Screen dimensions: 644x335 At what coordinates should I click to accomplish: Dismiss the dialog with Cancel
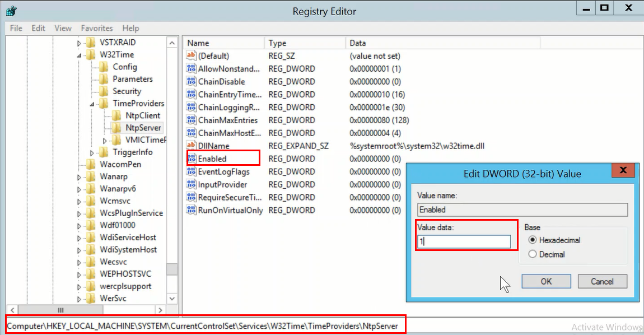pos(603,281)
